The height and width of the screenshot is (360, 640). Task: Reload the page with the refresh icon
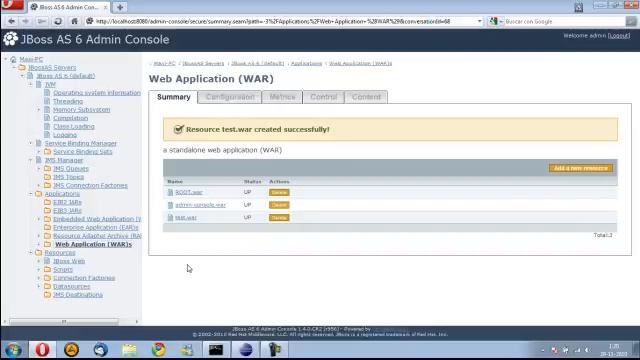[58, 21]
